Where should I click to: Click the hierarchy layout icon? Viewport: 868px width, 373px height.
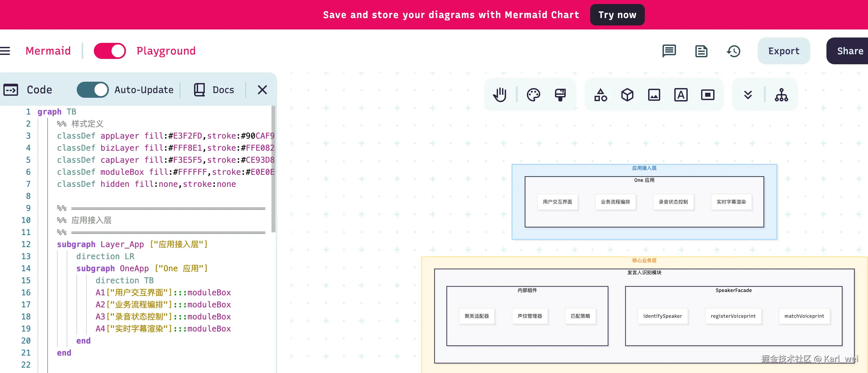781,95
